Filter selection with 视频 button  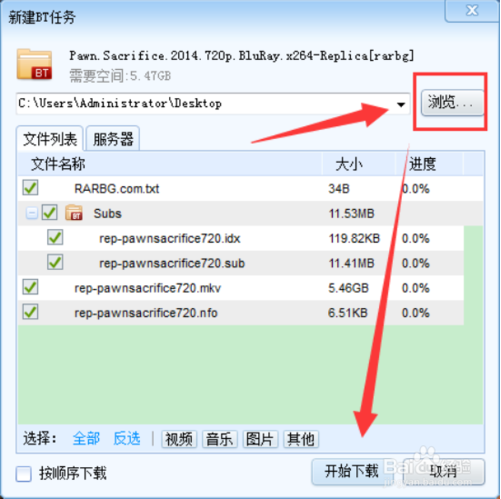point(179,439)
